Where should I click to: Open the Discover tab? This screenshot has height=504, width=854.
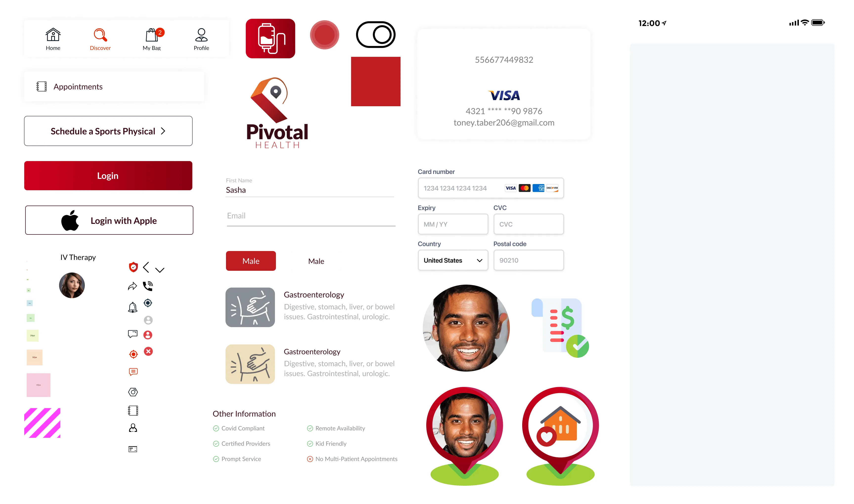tap(100, 38)
